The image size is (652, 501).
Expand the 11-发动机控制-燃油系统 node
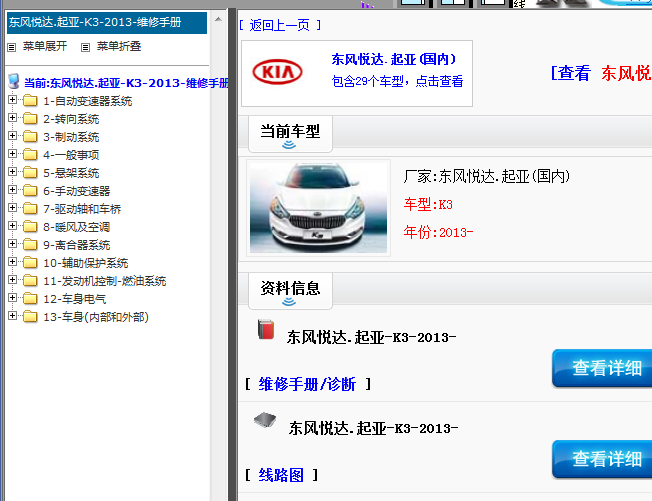point(12,280)
